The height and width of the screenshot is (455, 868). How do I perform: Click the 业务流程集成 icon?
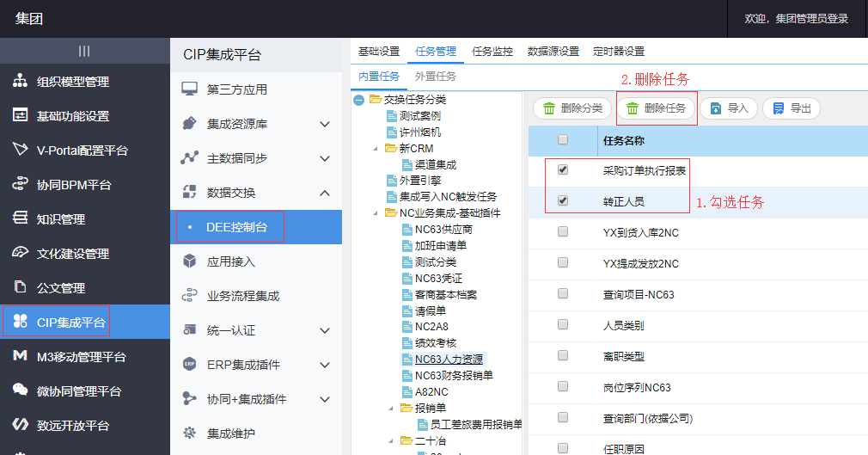(189, 295)
